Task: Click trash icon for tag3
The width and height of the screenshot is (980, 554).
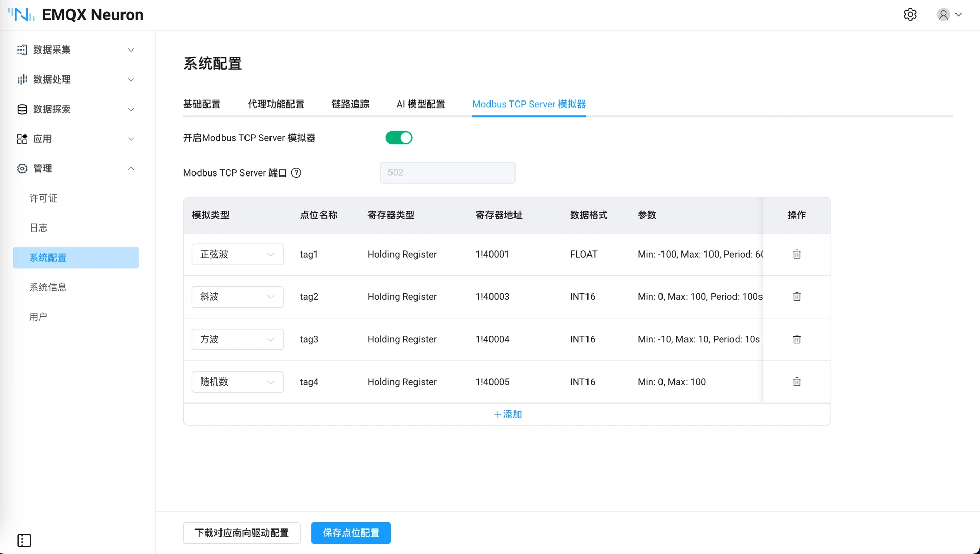Action: [x=797, y=339]
